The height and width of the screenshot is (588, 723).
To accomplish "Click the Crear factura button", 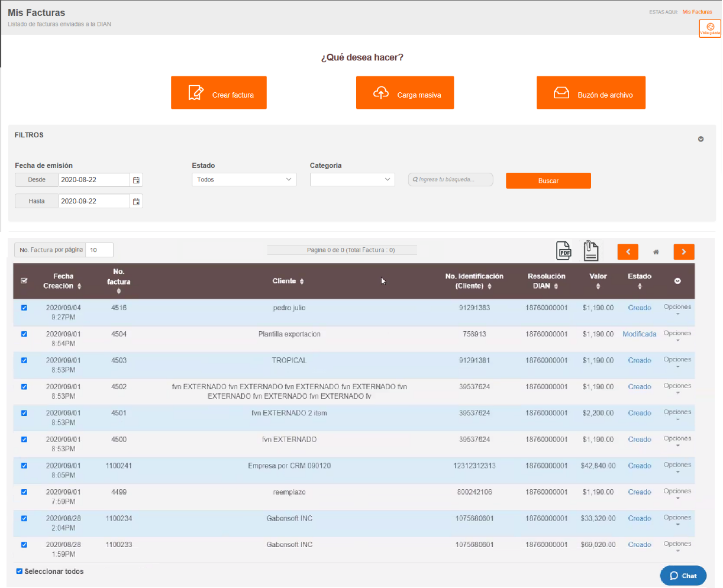I will [219, 93].
